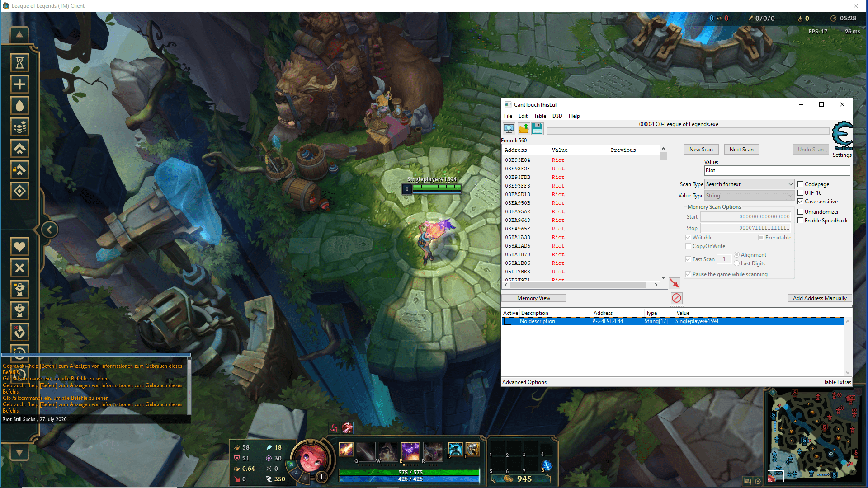
Task: Click the red arrow add-to-list icon
Action: pyautogui.click(x=674, y=283)
